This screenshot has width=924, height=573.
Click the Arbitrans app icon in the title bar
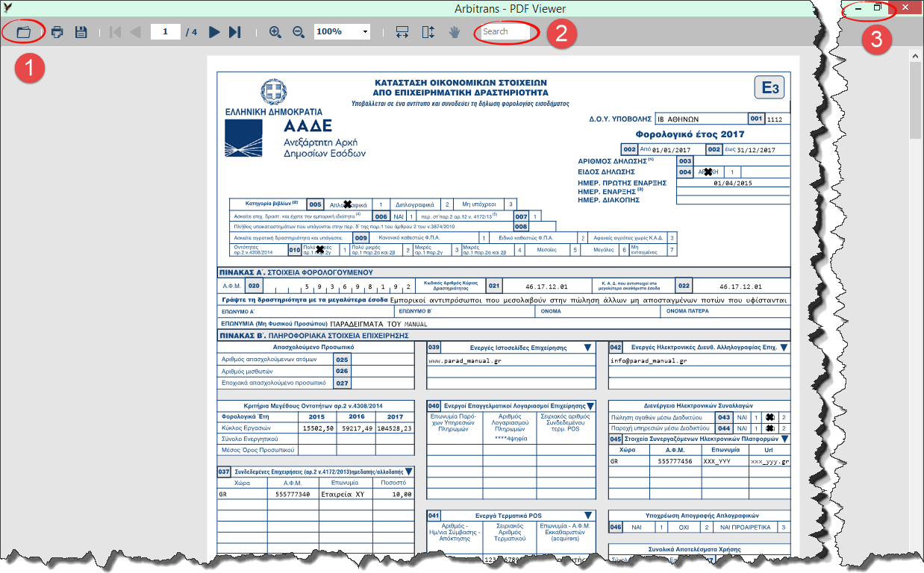[x=7, y=8]
